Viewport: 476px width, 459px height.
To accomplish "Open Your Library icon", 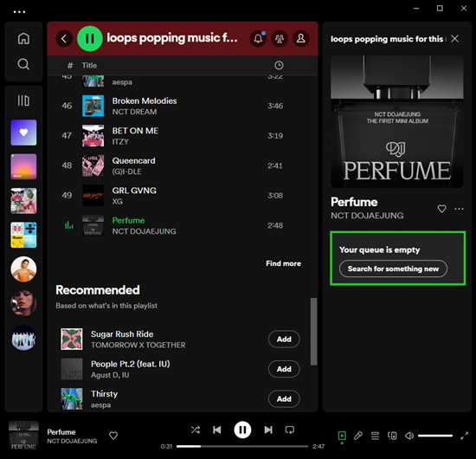I will (23, 100).
